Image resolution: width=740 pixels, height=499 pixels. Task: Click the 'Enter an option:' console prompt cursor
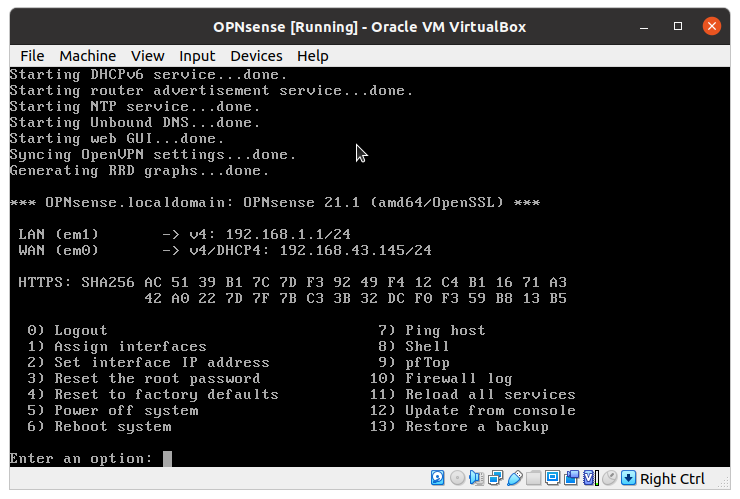point(168,458)
